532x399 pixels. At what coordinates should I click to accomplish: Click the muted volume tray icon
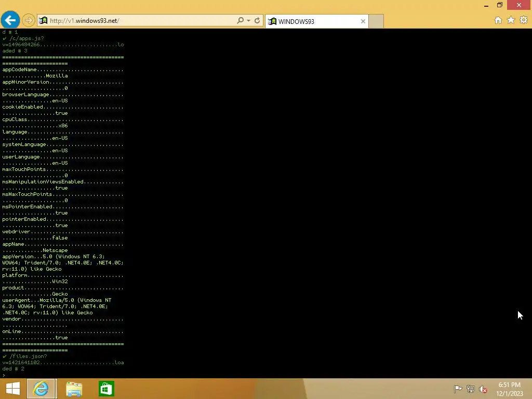[483, 389]
